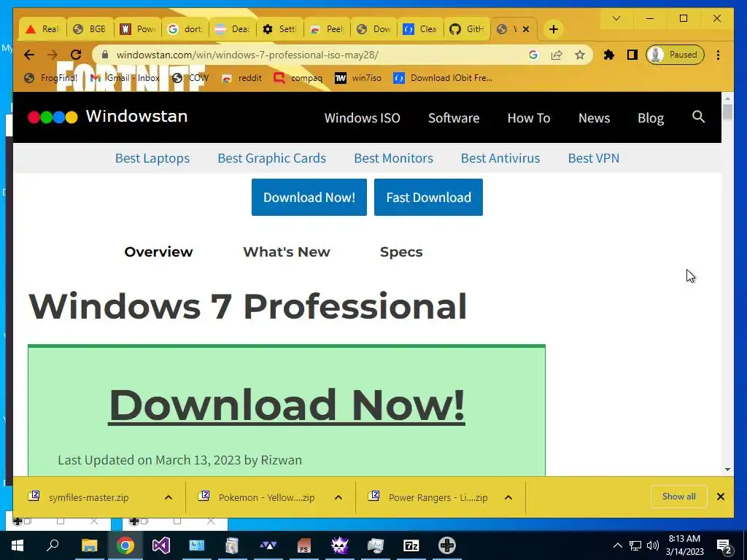Click the website search magnifier icon
The image size is (747, 560).
tap(698, 117)
